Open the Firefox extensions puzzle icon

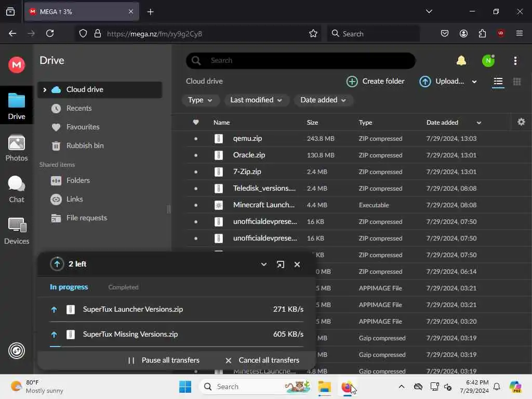[x=482, y=33]
